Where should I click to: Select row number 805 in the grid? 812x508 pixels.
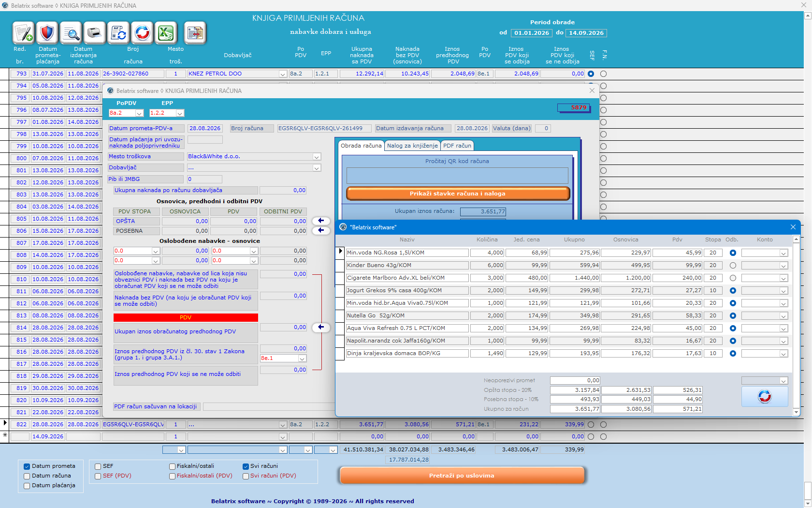coord(20,219)
